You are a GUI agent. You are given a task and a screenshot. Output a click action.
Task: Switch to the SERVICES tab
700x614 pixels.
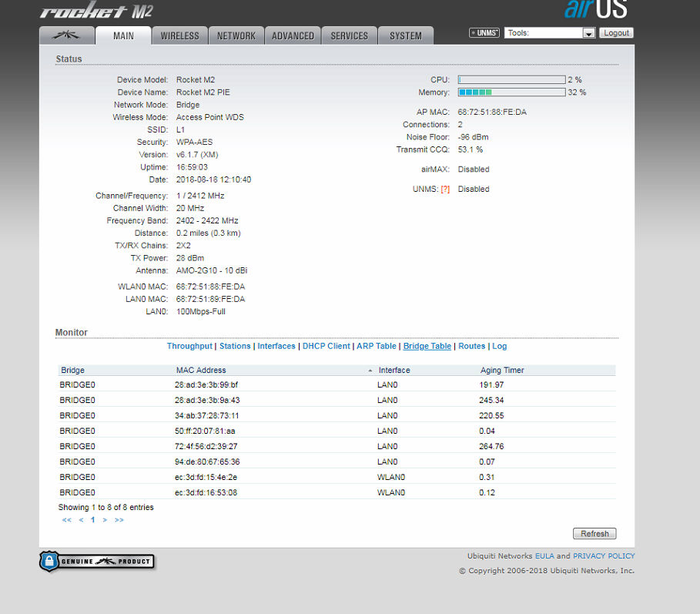pyautogui.click(x=349, y=35)
